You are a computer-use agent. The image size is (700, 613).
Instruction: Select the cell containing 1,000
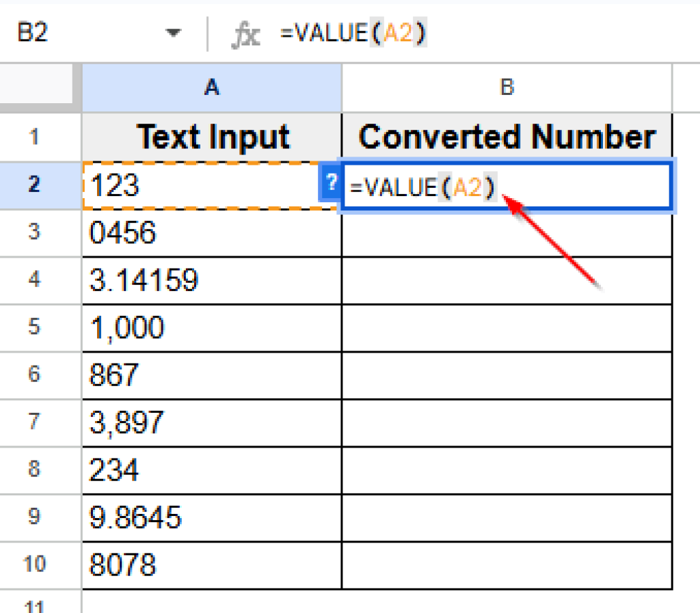point(211,327)
